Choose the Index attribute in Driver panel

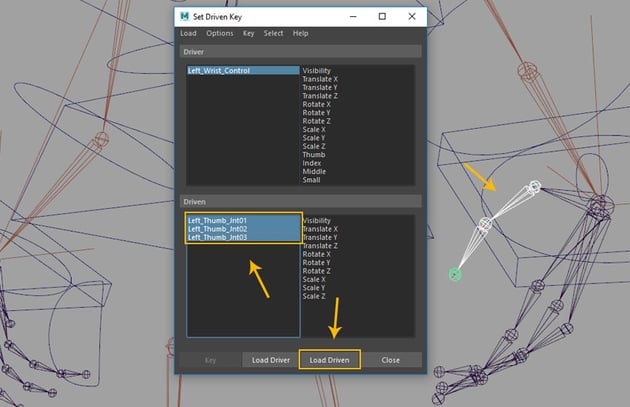(x=314, y=163)
